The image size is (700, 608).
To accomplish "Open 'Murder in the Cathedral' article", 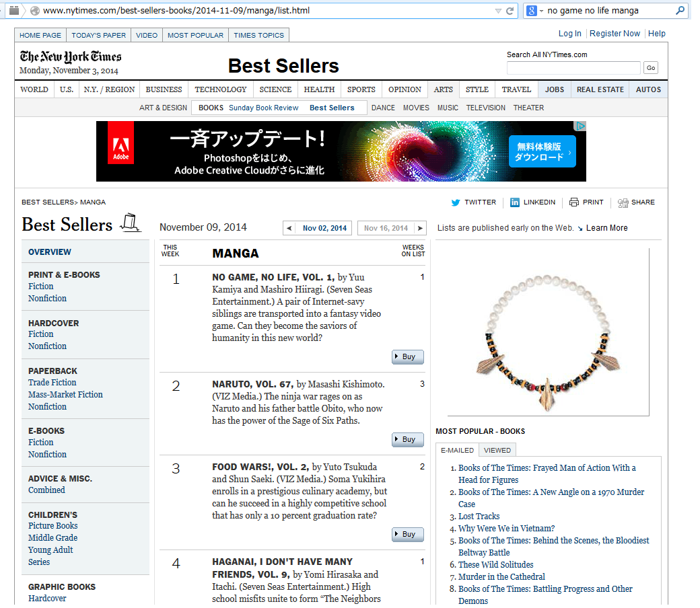I will tap(501, 577).
